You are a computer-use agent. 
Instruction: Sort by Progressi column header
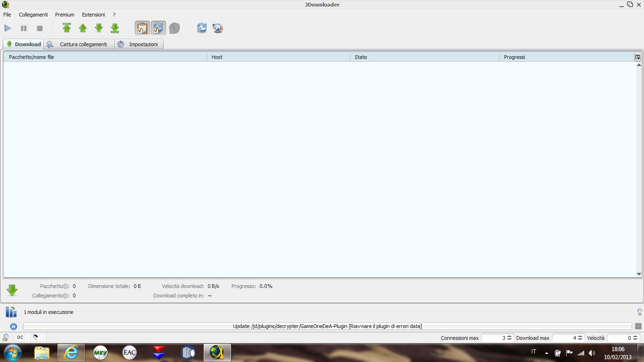coord(567,57)
